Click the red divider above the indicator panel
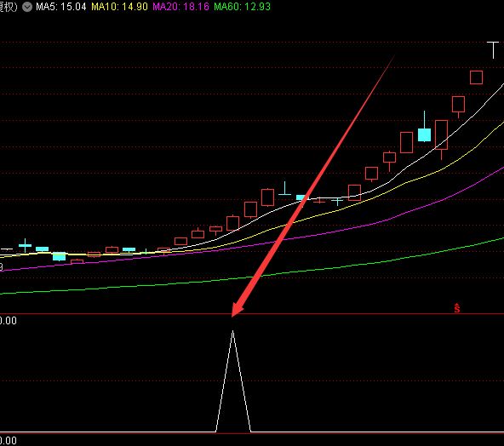This screenshot has width=504, height=446. coord(252,314)
